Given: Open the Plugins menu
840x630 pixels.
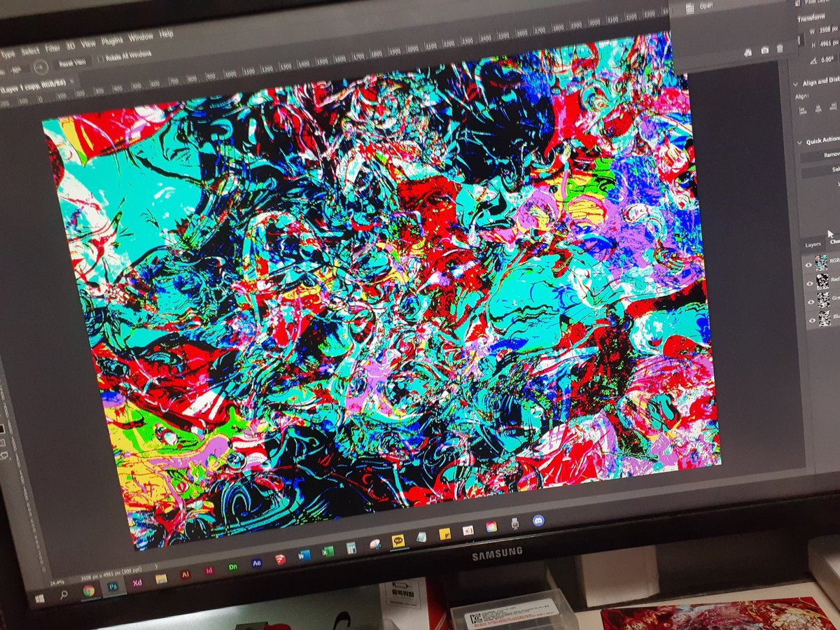Looking at the screenshot, I should [112, 40].
